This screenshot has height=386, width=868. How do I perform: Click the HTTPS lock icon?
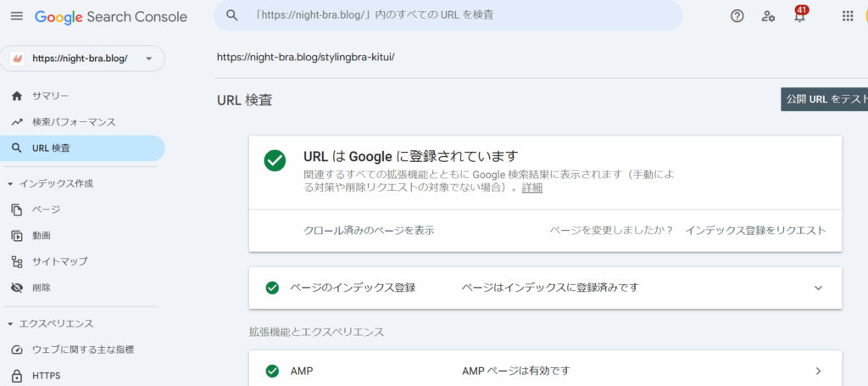point(17,376)
